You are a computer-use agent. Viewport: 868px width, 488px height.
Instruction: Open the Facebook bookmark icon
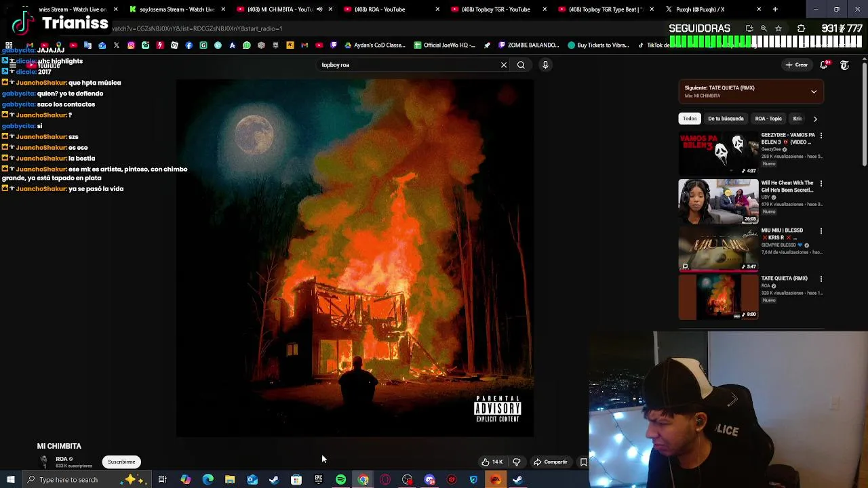pos(189,45)
